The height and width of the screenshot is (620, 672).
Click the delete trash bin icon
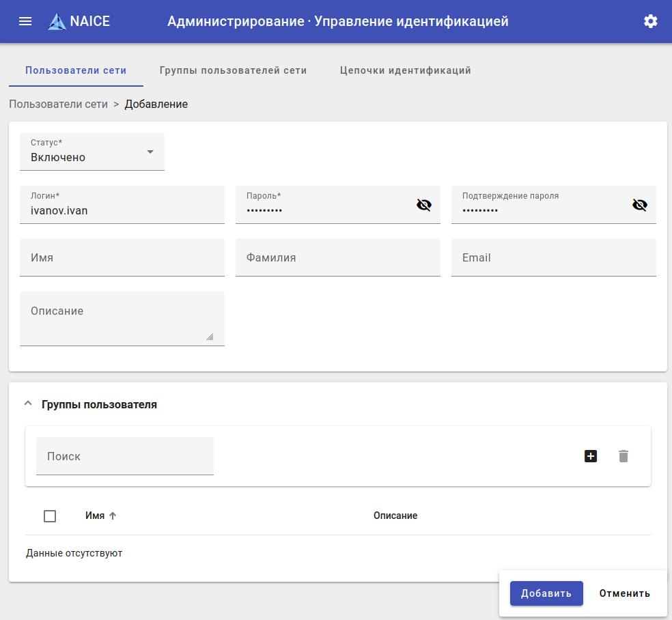(623, 456)
